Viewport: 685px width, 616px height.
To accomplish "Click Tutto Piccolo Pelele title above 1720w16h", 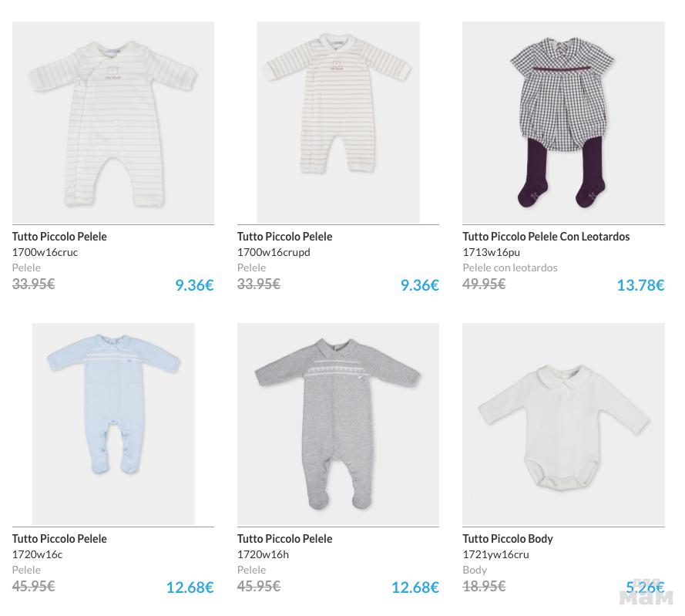I will click(x=284, y=539).
